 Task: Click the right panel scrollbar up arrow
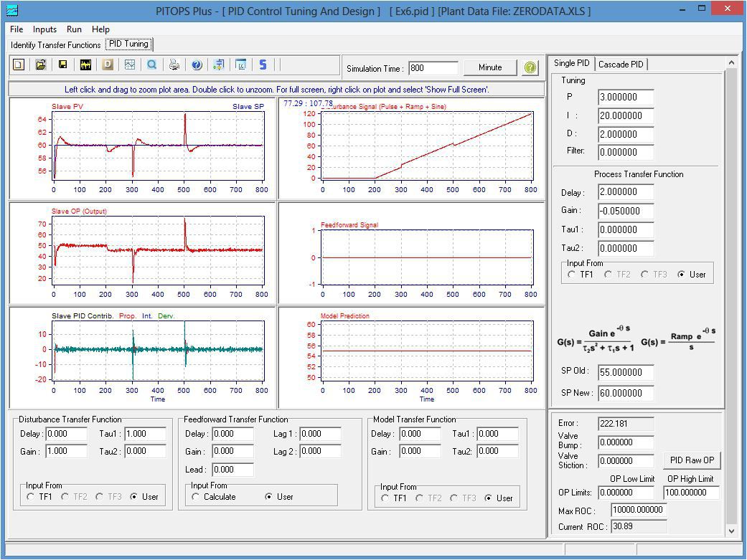coord(731,62)
